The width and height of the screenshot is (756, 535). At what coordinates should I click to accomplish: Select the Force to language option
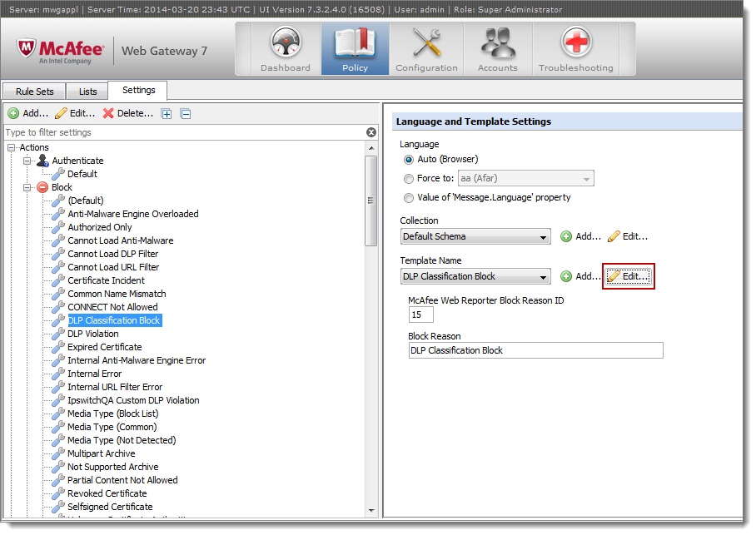pos(409,179)
